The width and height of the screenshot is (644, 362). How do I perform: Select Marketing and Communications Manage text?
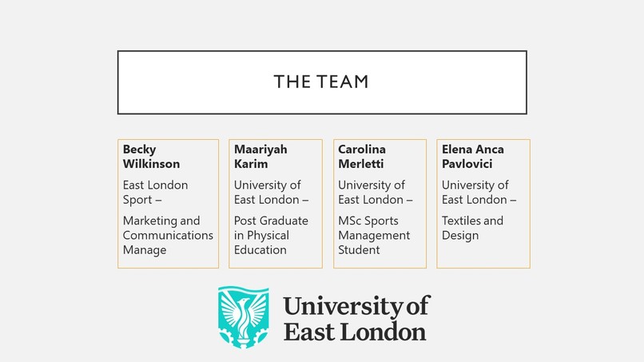(x=168, y=235)
